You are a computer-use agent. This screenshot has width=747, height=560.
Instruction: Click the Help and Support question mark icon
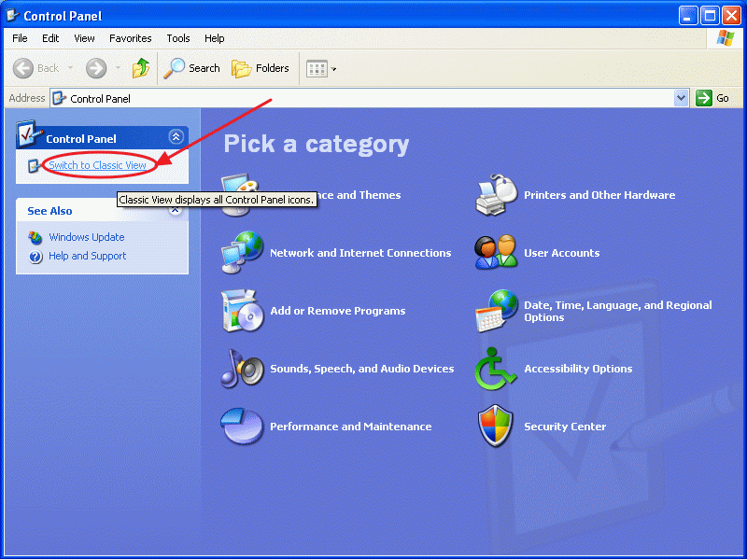pos(35,257)
